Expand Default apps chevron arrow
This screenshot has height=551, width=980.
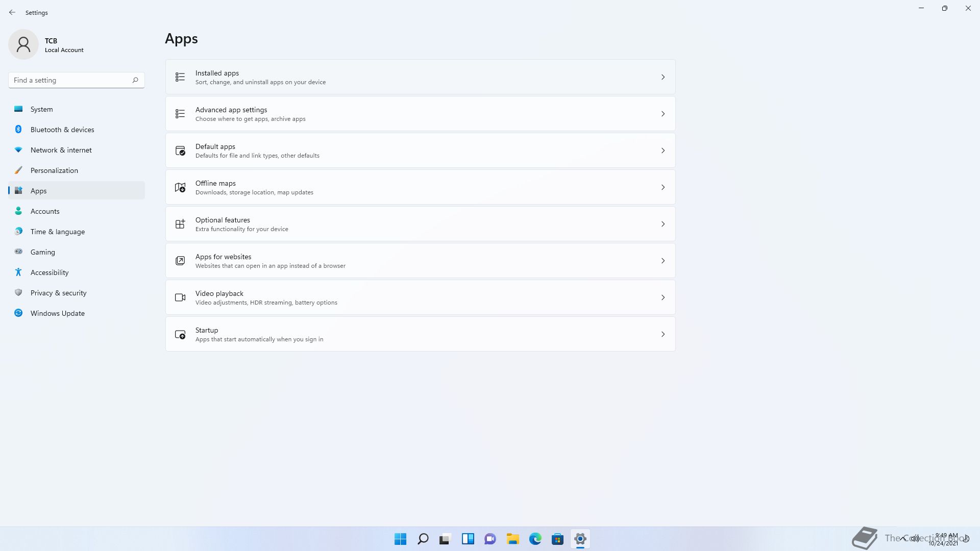[x=663, y=151]
